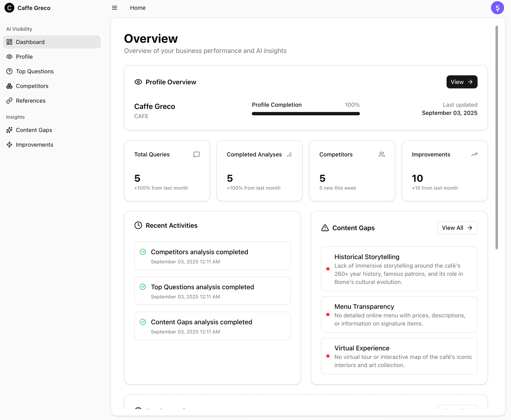
Task: Click the page vertical scrollbar
Action: 497,137
